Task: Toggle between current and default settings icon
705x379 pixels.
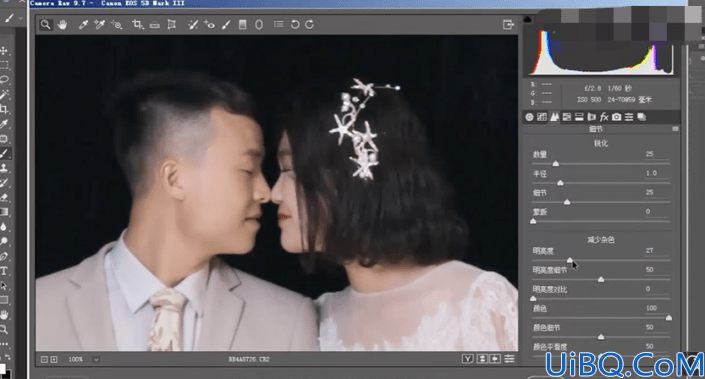Action: click(x=509, y=359)
